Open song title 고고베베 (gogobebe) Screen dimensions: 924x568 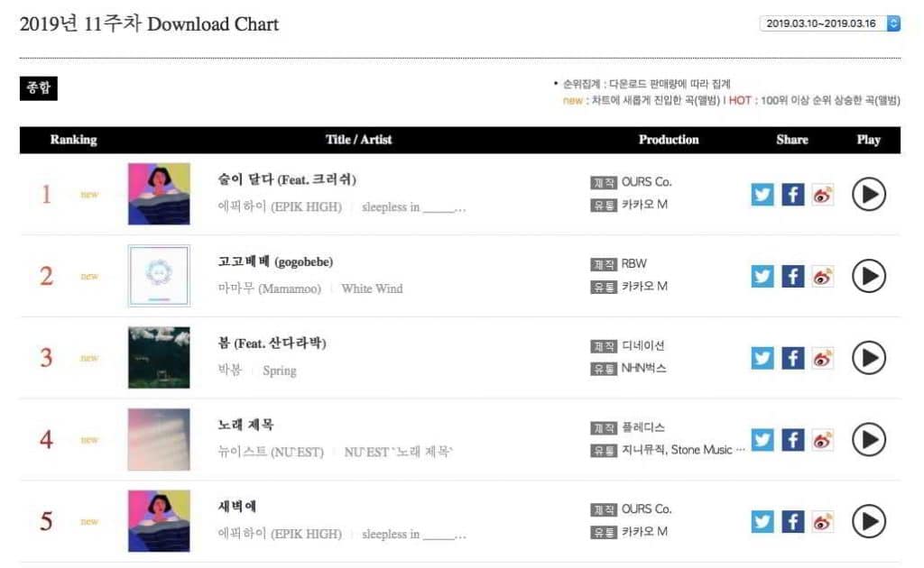275,261
